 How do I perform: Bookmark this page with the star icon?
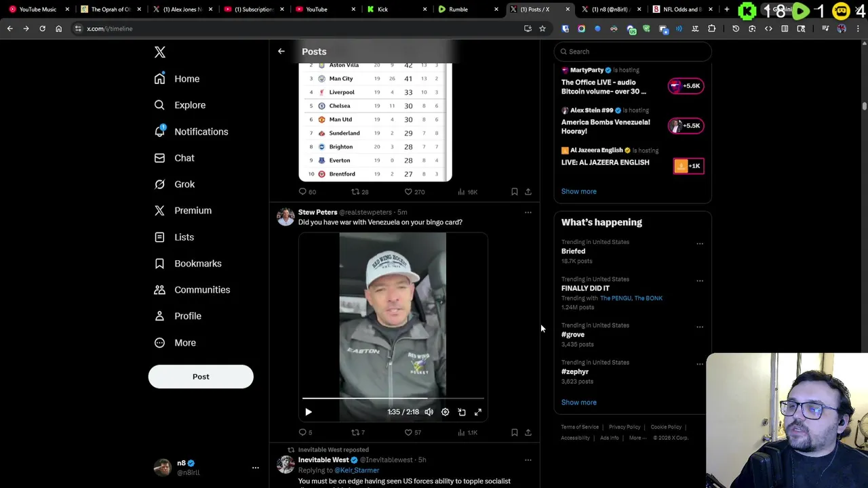click(542, 28)
